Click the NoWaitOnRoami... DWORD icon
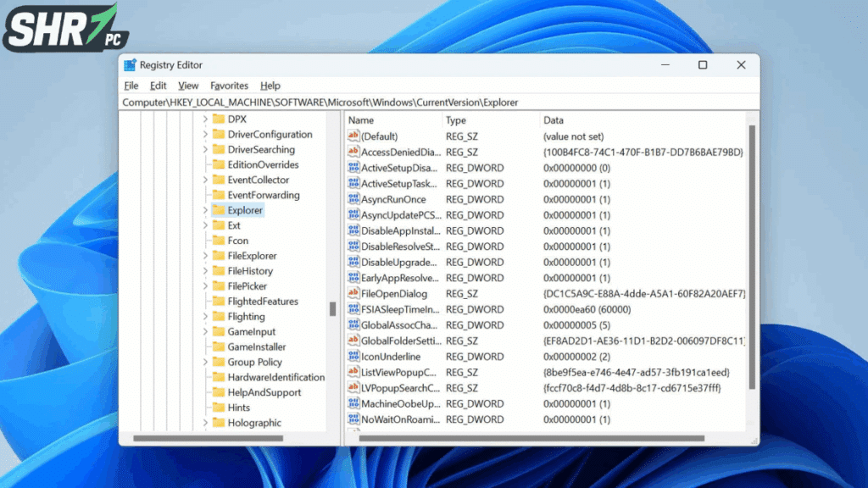 click(x=353, y=419)
